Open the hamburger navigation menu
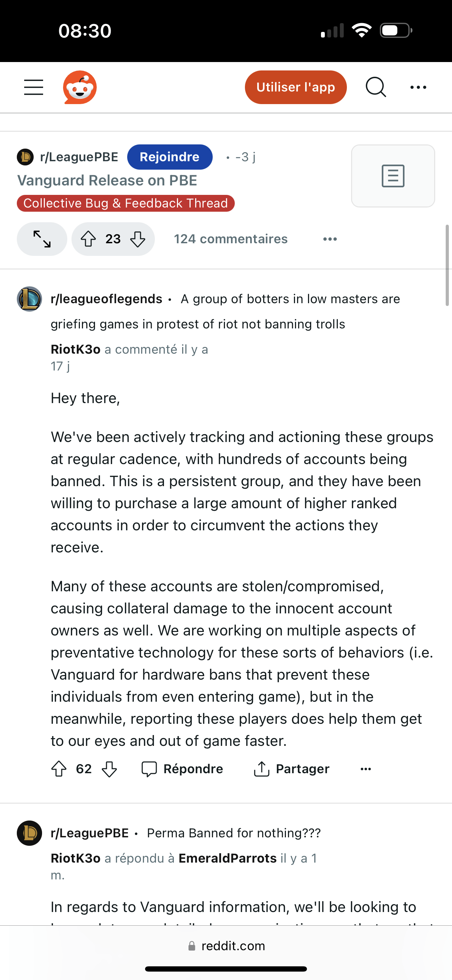Screen dimensions: 452x980 click(34, 87)
